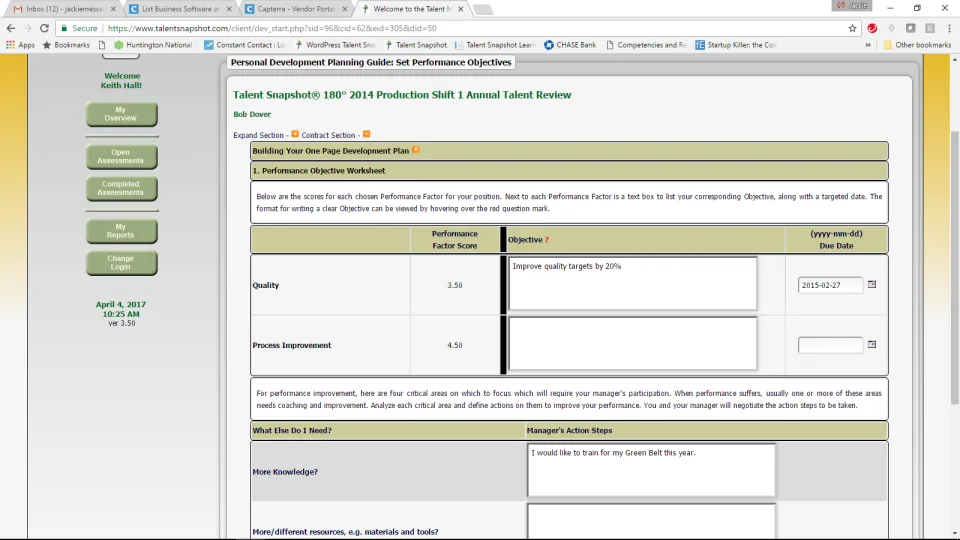The height and width of the screenshot is (540, 960).
Task: Switch to the List Business Software tab
Action: [178, 9]
